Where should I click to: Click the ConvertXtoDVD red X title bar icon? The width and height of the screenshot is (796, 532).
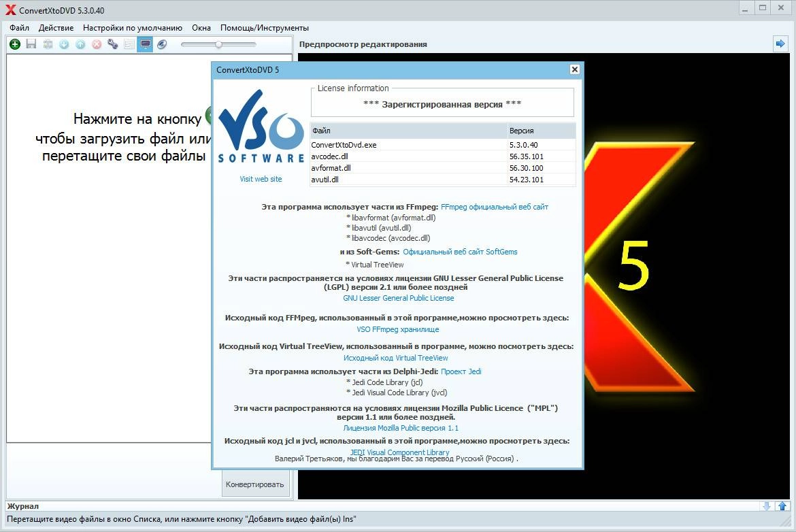[10, 10]
